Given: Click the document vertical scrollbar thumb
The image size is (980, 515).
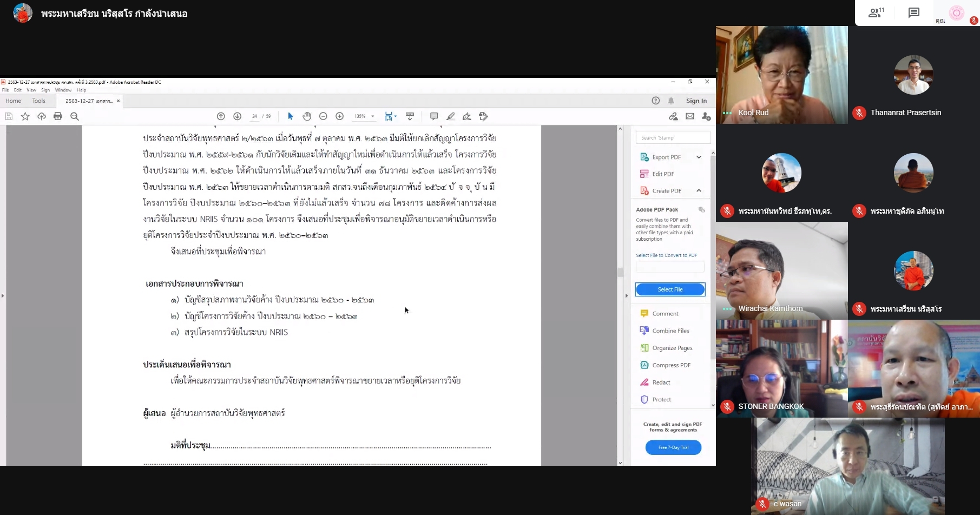Looking at the screenshot, I should (620, 273).
